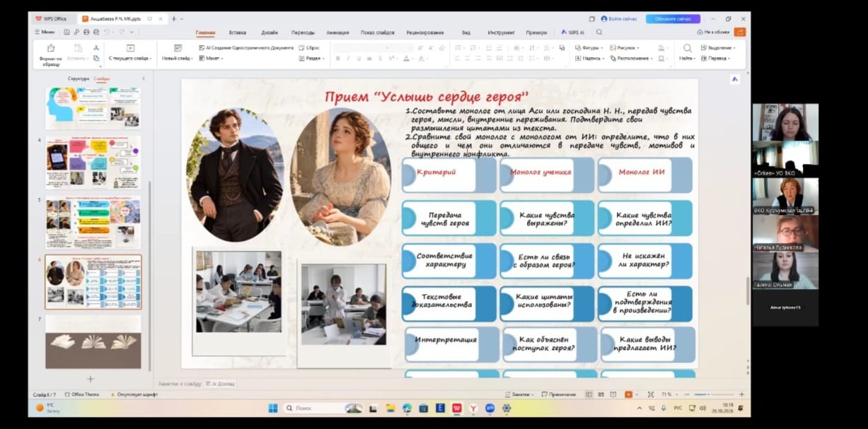Click the Yandex browser icon in taskbar
This screenshot has height=429, width=868.
[473, 408]
